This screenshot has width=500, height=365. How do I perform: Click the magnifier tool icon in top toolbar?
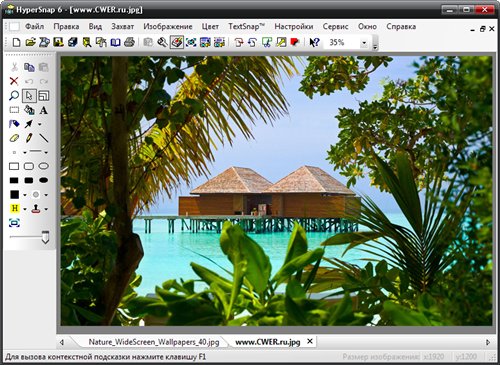click(162, 42)
